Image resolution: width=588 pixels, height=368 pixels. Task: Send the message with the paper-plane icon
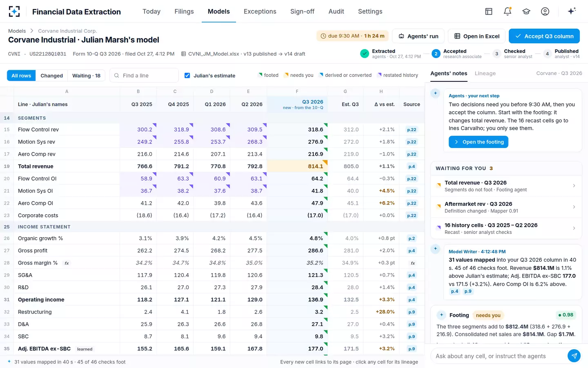[x=574, y=356]
